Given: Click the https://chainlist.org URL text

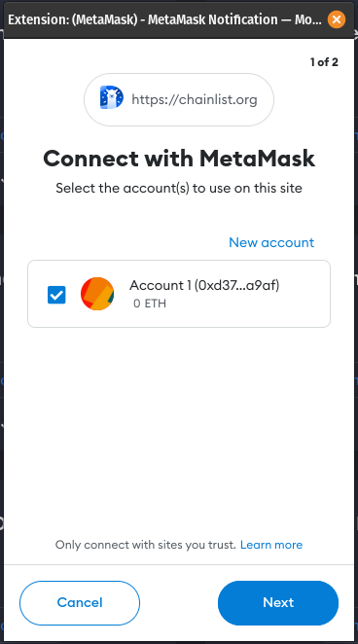Looking at the screenshot, I should pyautogui.click(x=195, y=99).
